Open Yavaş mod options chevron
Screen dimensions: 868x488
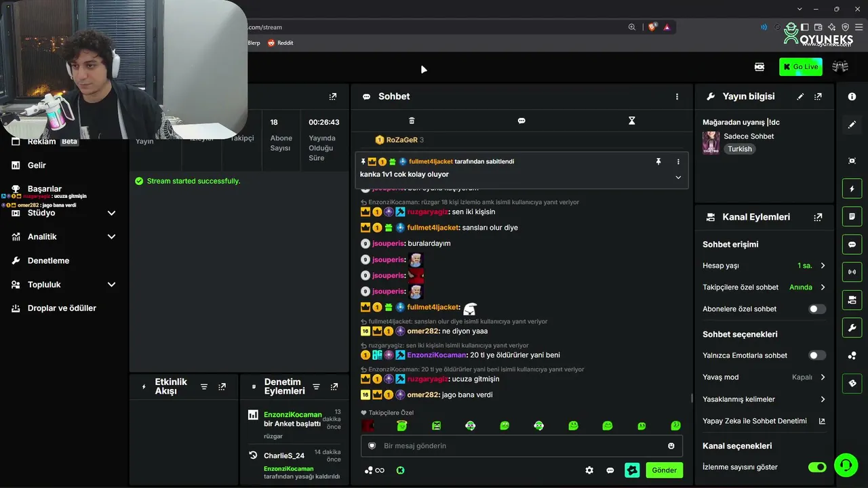823,378
